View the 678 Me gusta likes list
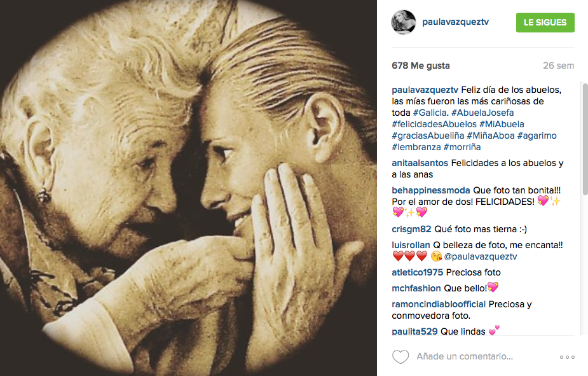This screenshot has height=376, width=588. 420,66
